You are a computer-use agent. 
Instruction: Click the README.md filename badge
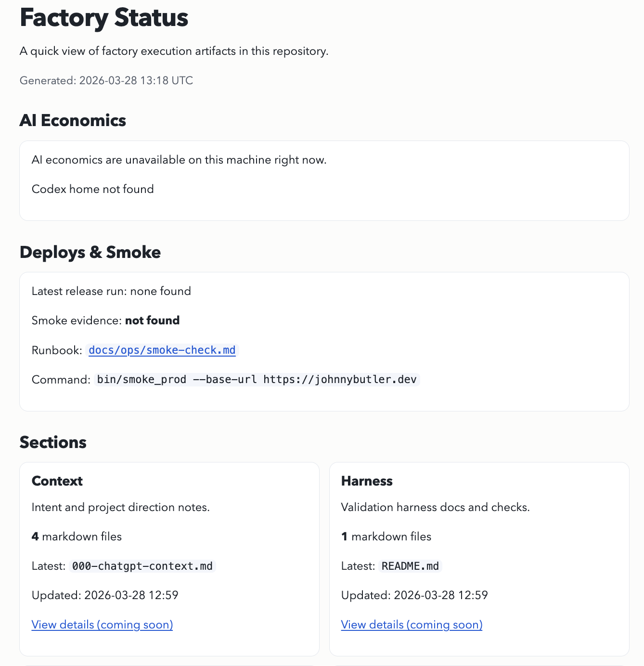click(410, 566)
